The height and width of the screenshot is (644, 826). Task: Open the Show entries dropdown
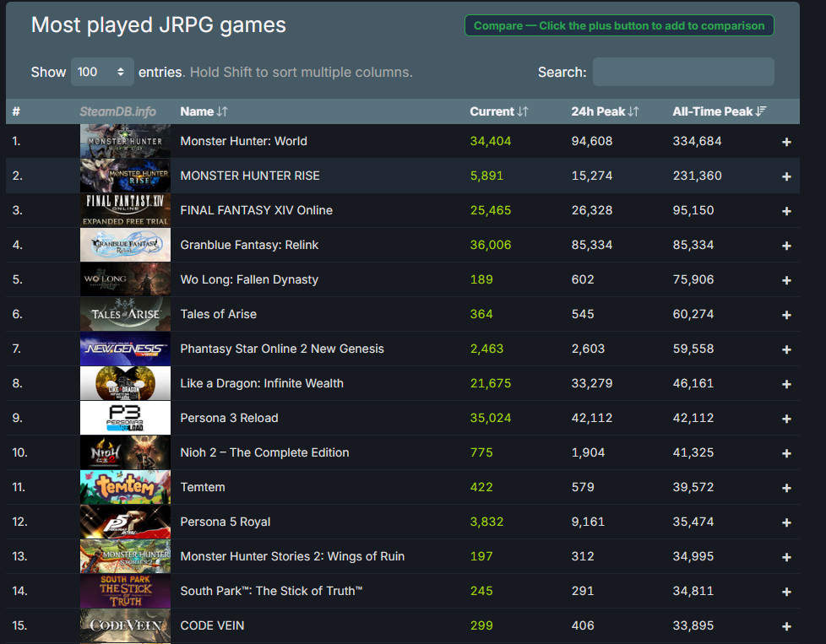(102, 72)
